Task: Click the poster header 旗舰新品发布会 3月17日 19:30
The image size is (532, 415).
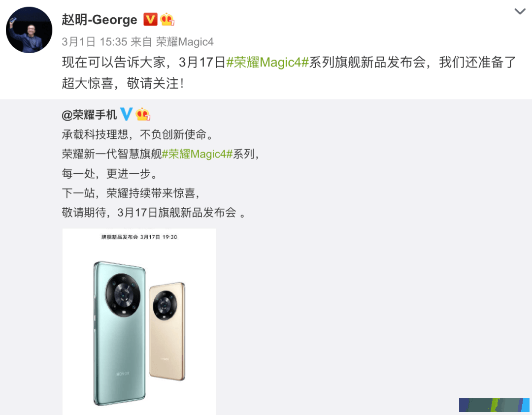Action: [x=139, y=237]
